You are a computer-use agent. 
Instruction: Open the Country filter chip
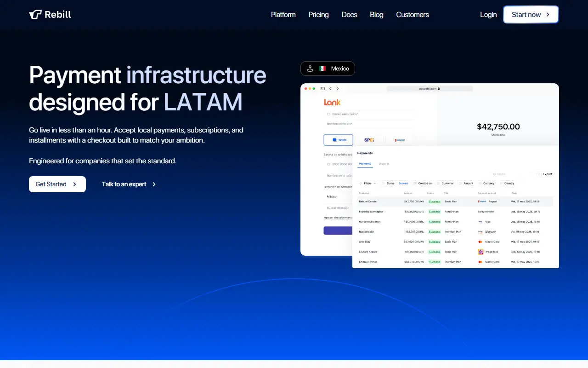point(507,184)
